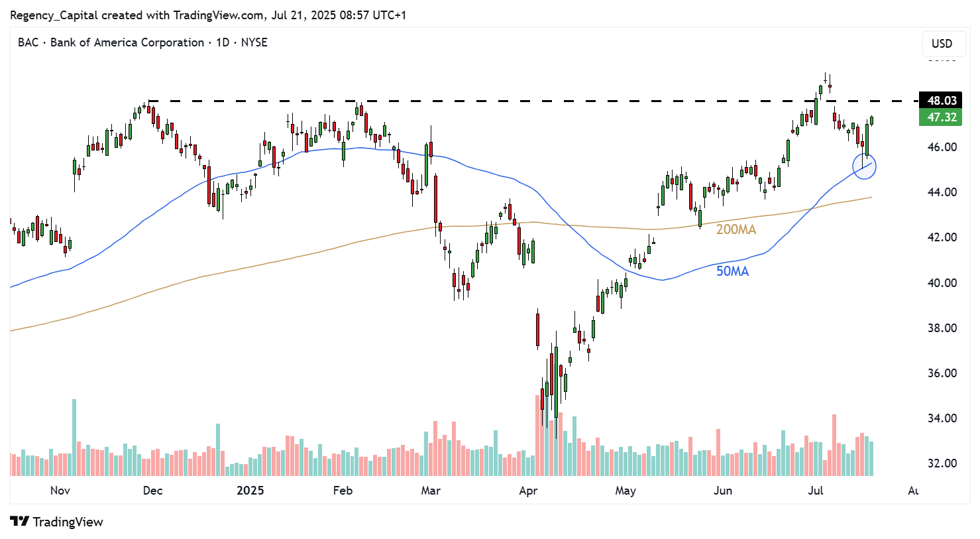Viewport: 980px width, 539px height.
Task: Click the 40.00 price axis value
Action: pyautogui.click(x=942, y=283)
